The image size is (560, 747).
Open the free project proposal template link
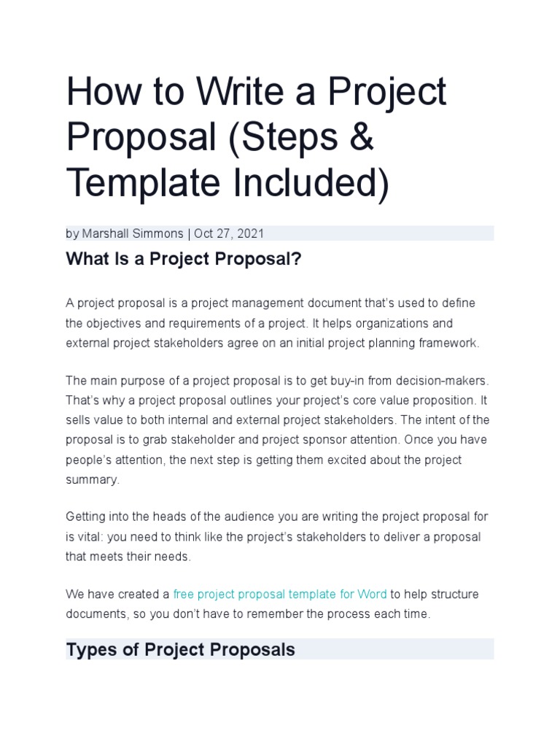click(280, 594)
